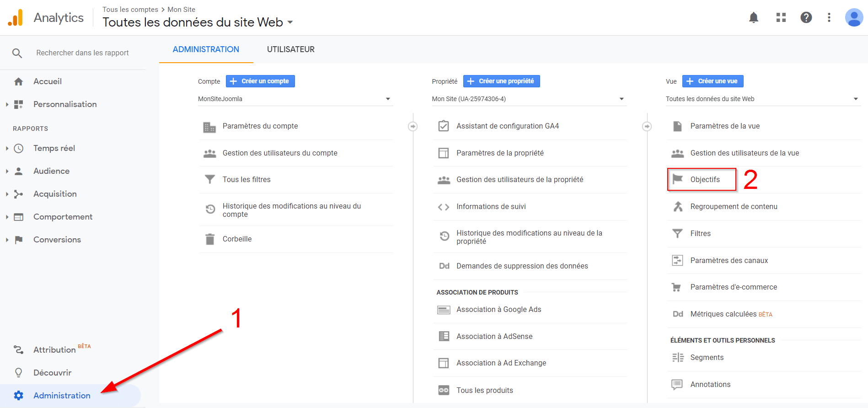The height and width of the screenshot is (408, 868).
Task: Open the three-dot options menu
Action: tap(829, 17)
